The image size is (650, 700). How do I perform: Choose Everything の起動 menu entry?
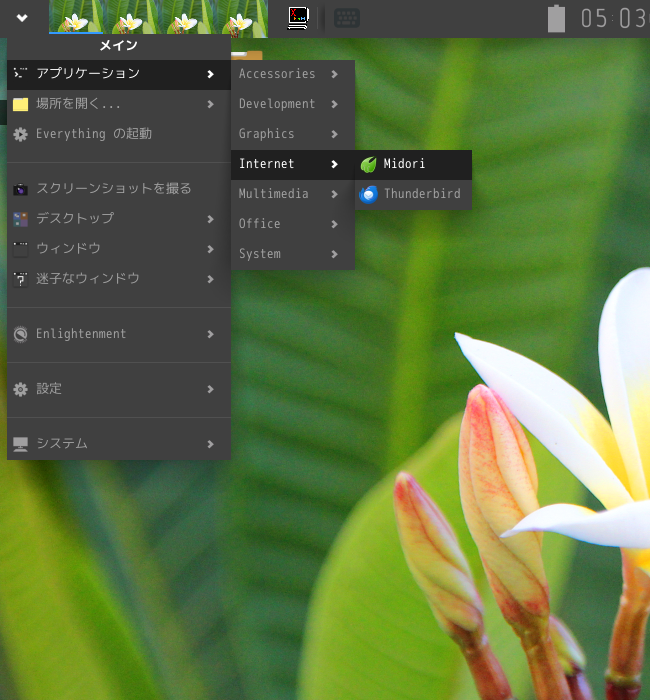119,134
